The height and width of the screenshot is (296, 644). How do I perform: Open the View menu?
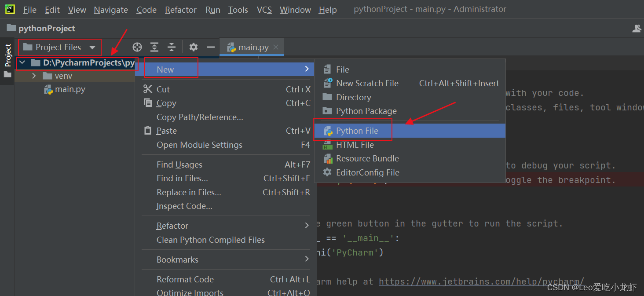click(x=77, y=10)
